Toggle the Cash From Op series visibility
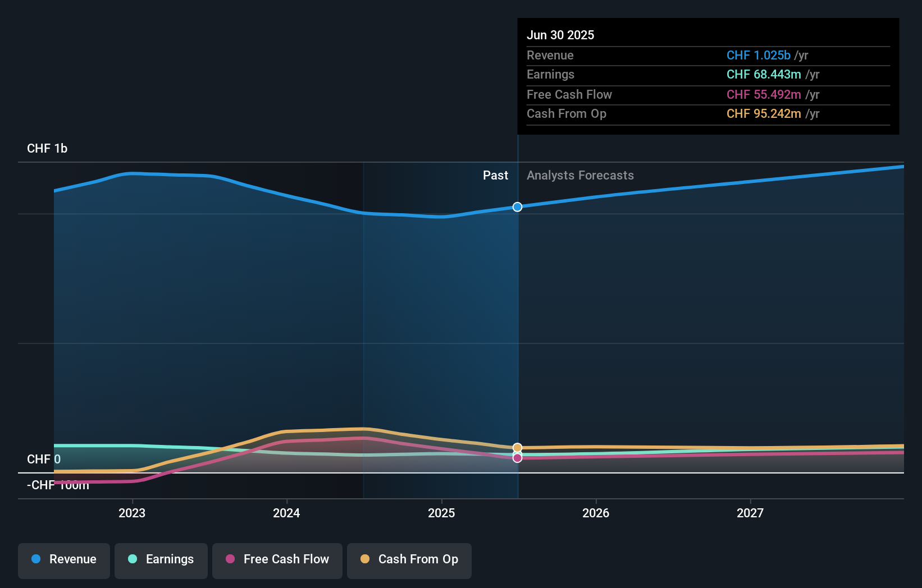 (409, 561)
